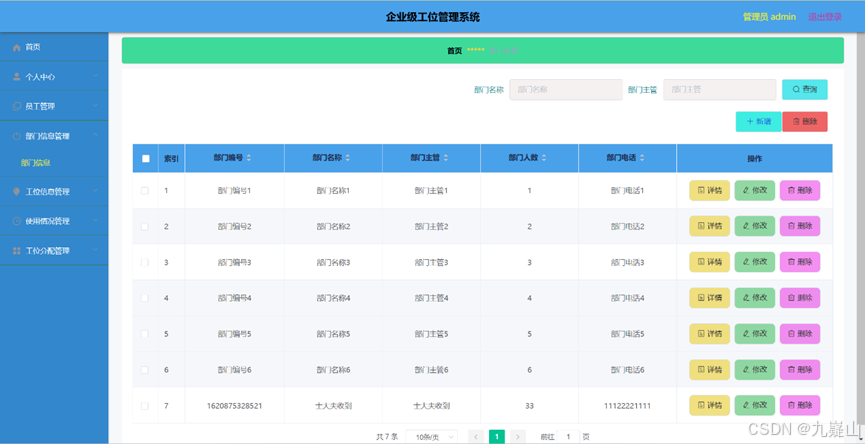The width and height of the screenshot is (865, 444).
Task: Check the checkbox for row 1
Action: pyautogui.click(x=145, y=191)
